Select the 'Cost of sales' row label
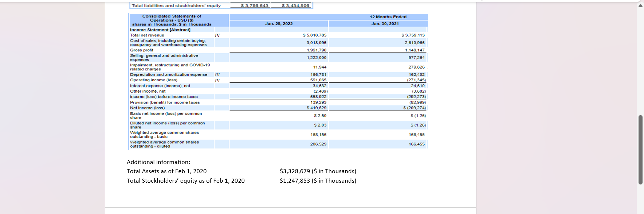Viewport: 644px width, 214px height. [x=168, y=43]
